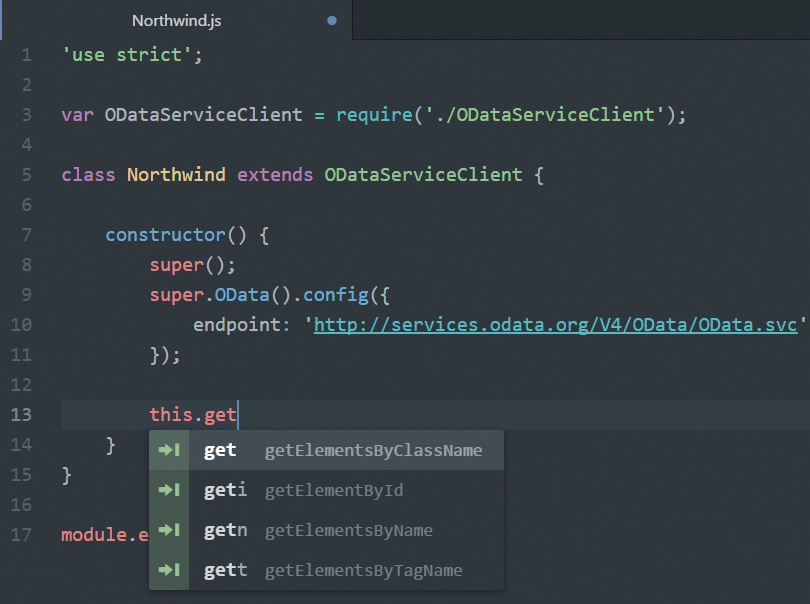Select line number 5 in the gutter
This screenshot has height=604, width=810.
pos(26,175)
